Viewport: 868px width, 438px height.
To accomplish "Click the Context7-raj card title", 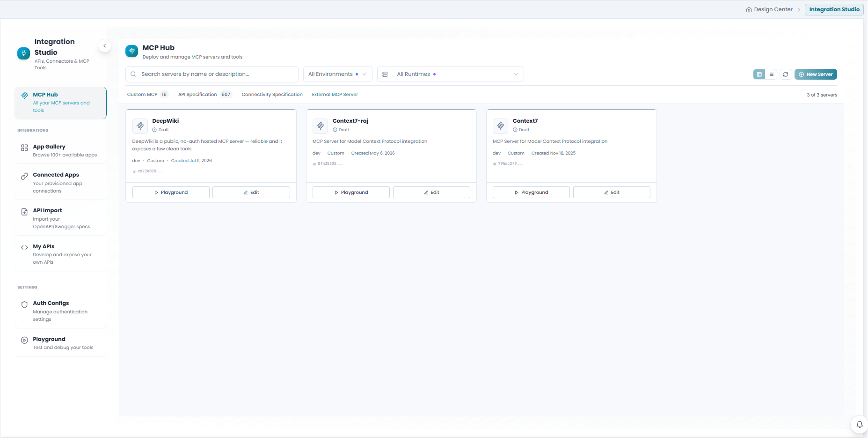I will pos(350,121).
